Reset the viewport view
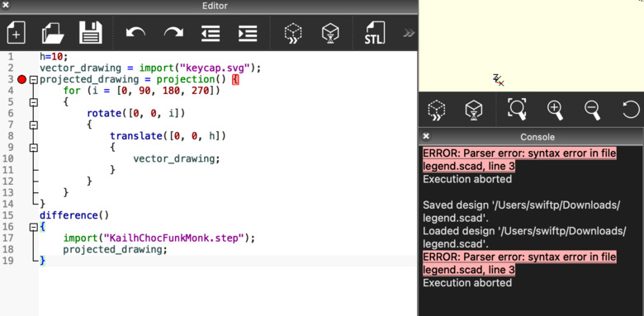 [631, 110]
